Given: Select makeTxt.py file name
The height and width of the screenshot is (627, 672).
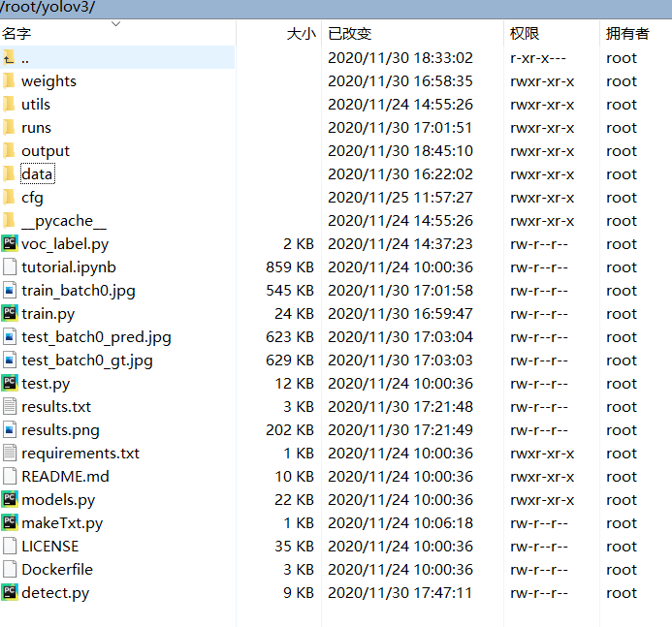Looking at the screenshot, I should [x=62, y=523].
